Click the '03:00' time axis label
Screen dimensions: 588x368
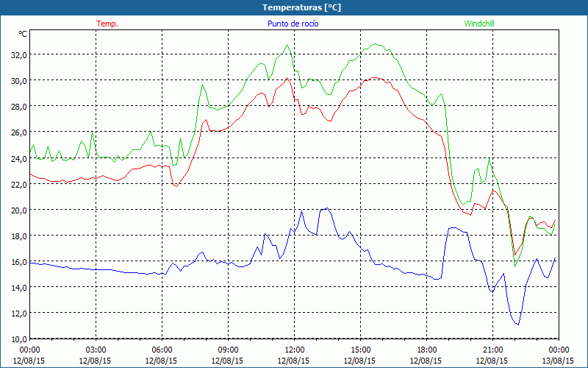click(x=96, y=350)
